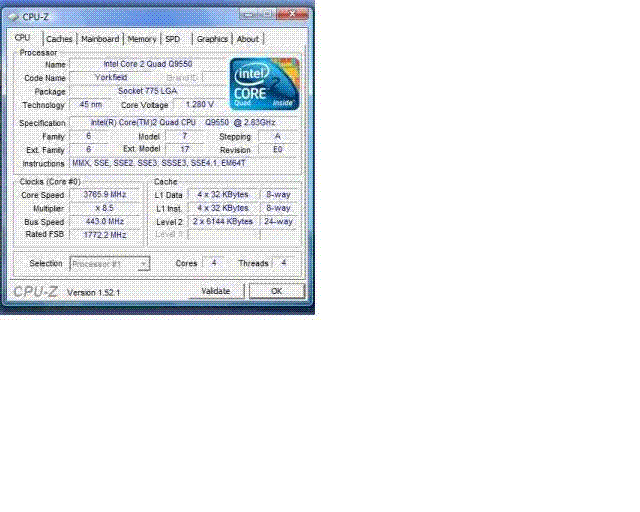Viewport: 640px width, 512px height.
Task: Click the Level 2 cache size field
Action: click(x=223, y=221)
